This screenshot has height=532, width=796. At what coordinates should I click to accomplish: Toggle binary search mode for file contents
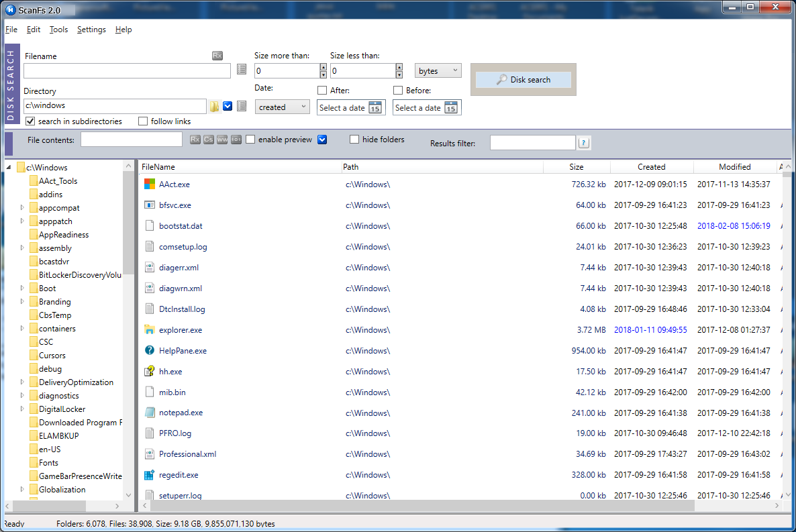point(236,140)
